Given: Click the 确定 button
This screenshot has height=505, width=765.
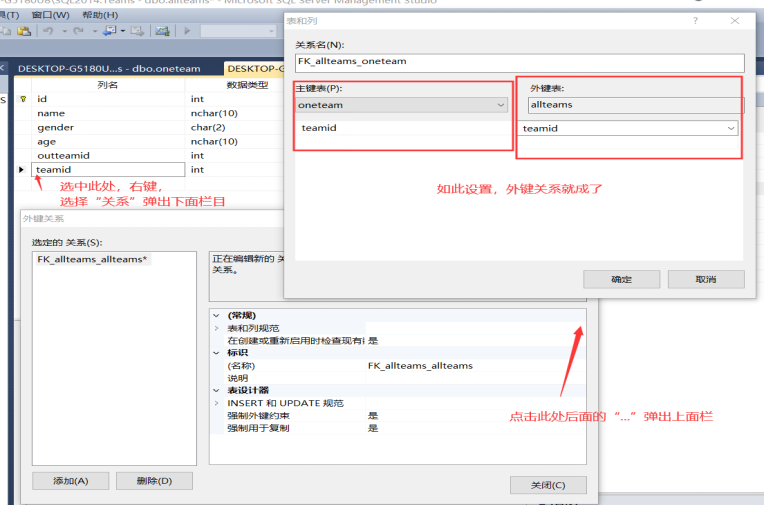Looking at the screenshot, I should click(x=622, y=280).
